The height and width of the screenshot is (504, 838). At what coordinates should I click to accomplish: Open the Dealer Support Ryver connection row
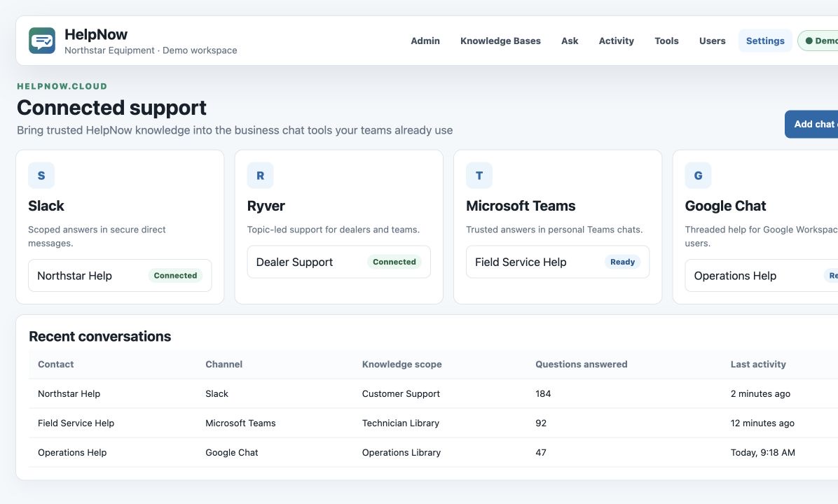point(339,262)
